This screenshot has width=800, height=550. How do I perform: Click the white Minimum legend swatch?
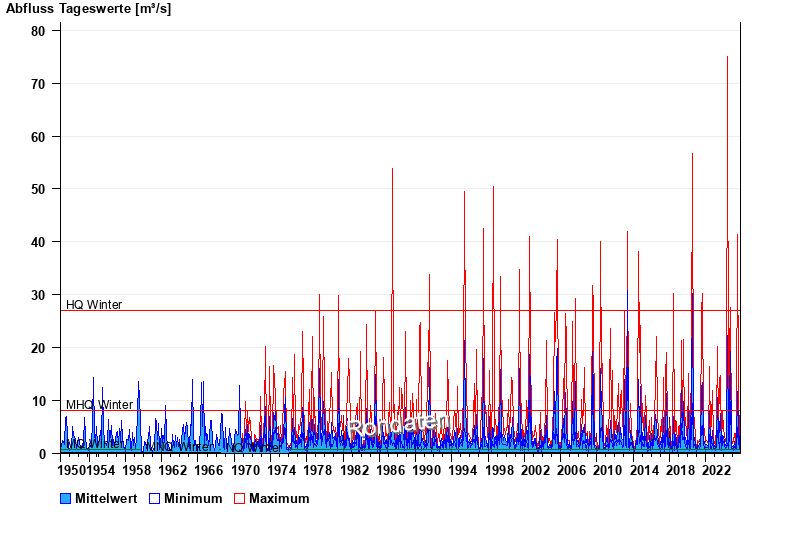click(x=155, y=499)
